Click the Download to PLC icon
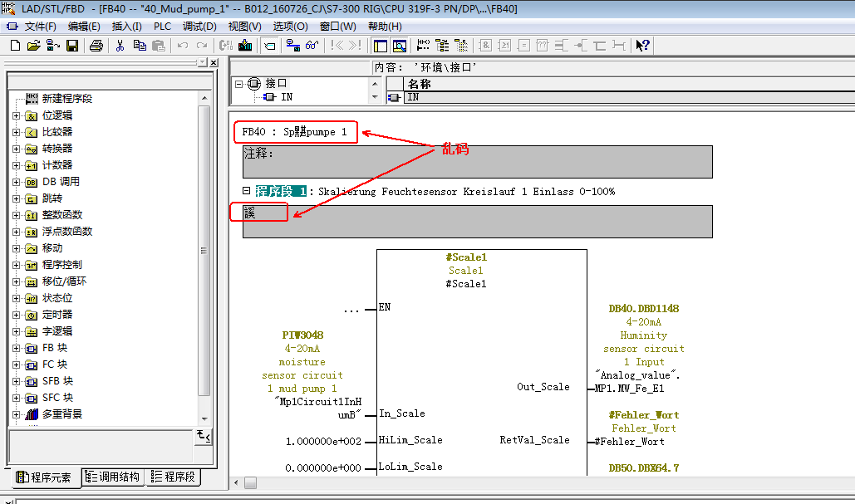The width and height of the screenshot is (855, 504). click(245, 46)
